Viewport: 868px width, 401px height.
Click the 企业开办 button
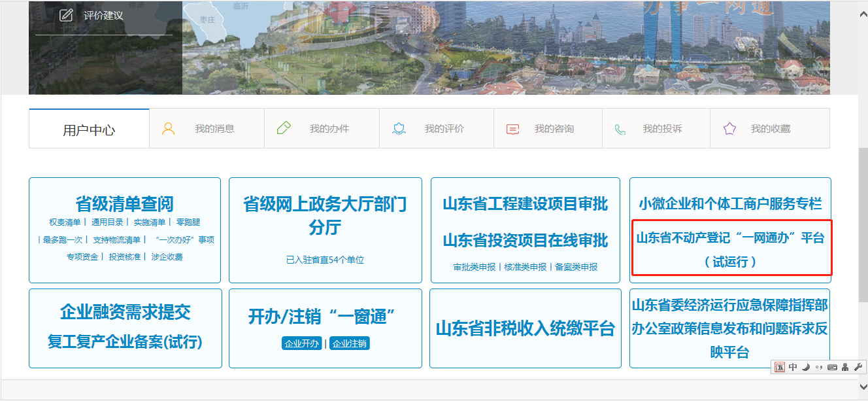click(302, 343)
